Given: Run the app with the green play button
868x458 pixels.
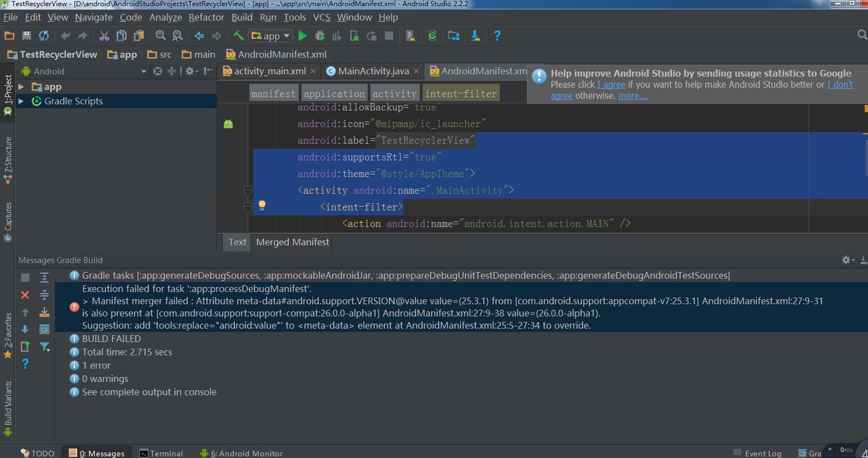Looking at the screenshot, I should pyautogui.click(x=303, y=36).
